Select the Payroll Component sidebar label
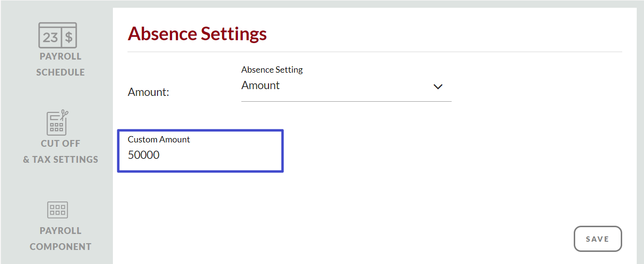Image resolution: width=644 pixels, height=264 pixels. click(61, 238)
